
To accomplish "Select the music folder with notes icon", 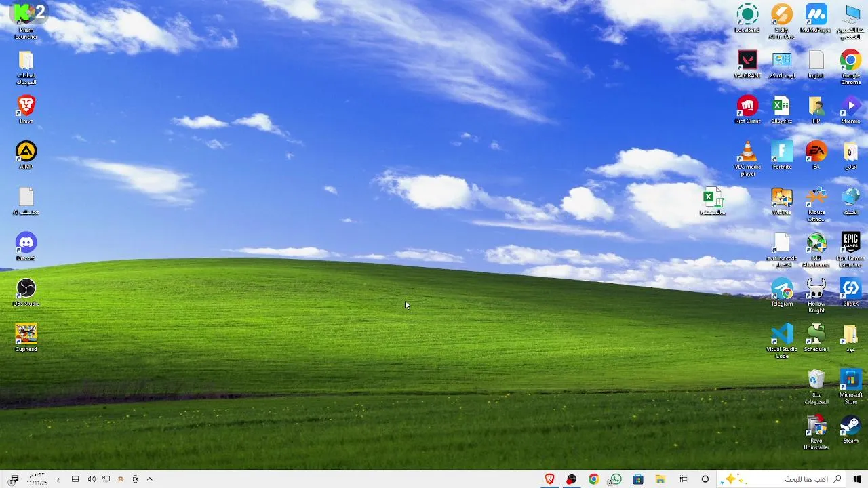I will (850, 155).
